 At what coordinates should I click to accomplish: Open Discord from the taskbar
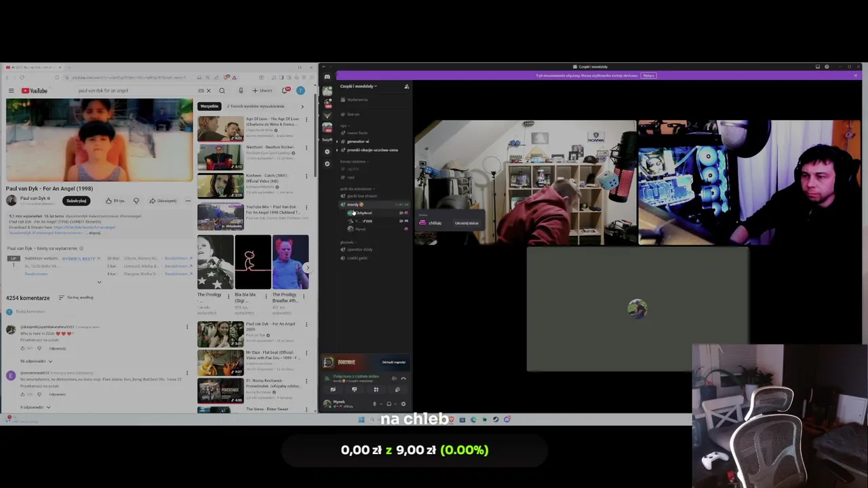tap(507, 420)
